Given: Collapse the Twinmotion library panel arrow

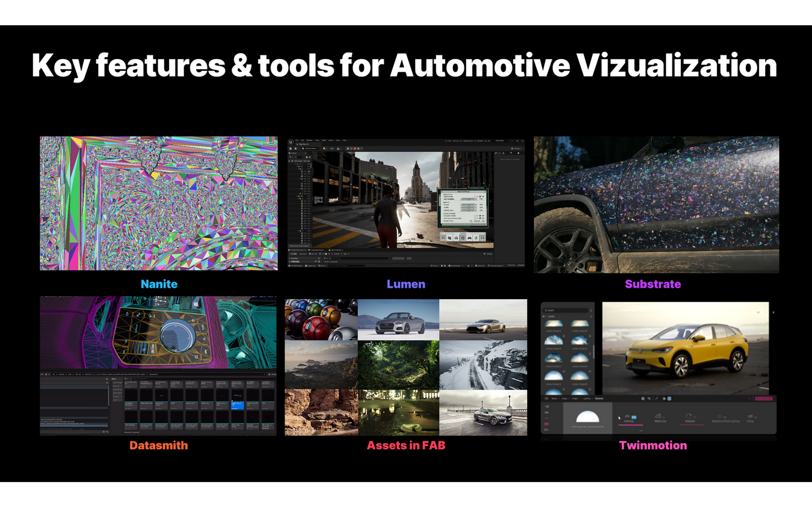Looking at the screenshot, I should tap(591, 311).
